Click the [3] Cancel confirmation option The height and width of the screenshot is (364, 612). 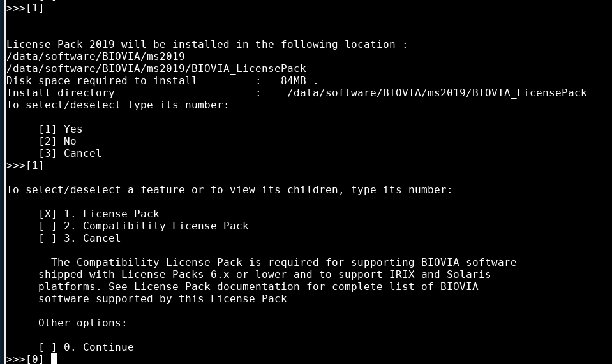pos(70,153)
